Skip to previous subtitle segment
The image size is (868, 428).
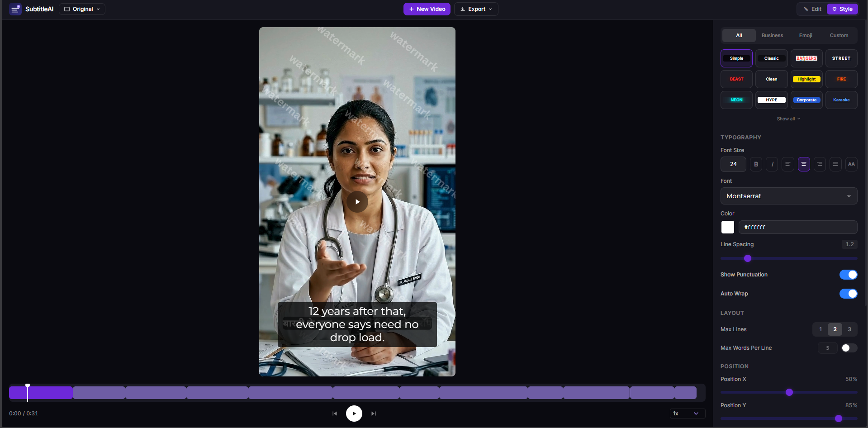pyautogui.click(x=335, y=414)
